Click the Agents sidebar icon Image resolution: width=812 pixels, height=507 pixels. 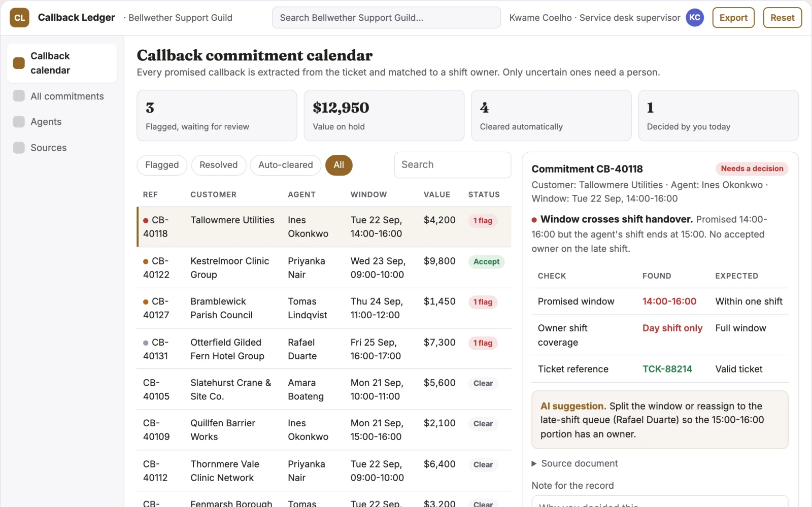[x=19, y=122]
